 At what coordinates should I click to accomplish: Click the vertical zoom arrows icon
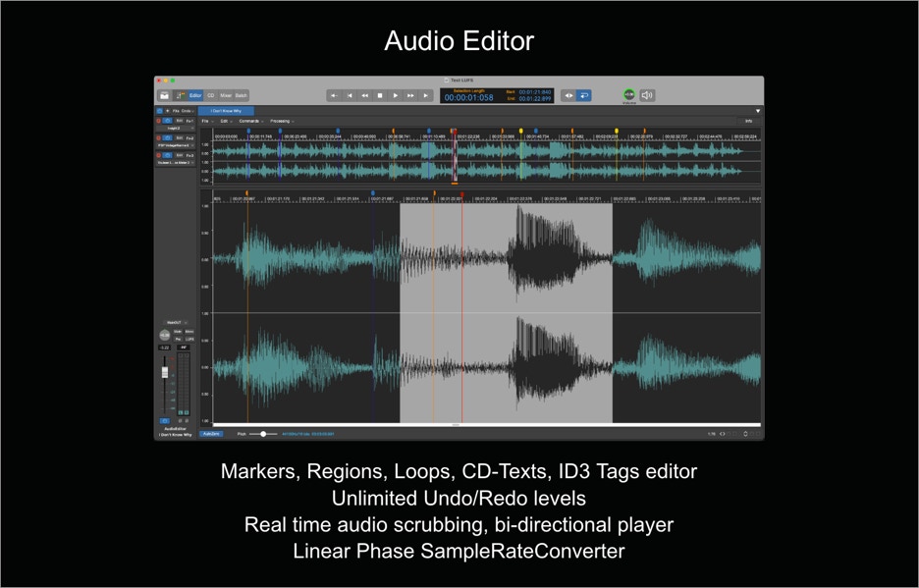(x=745, y=434)
